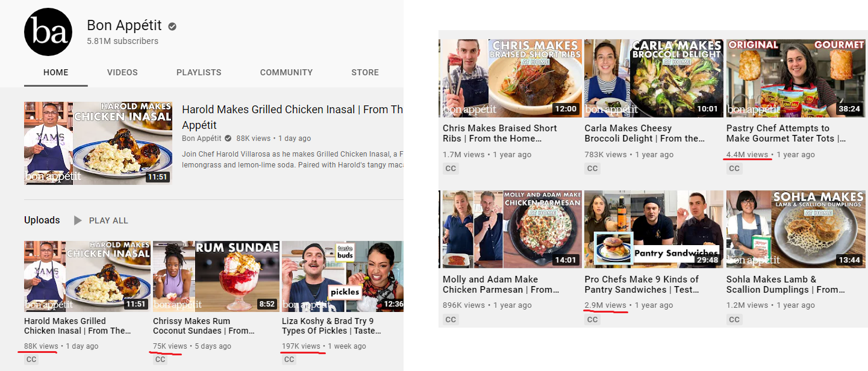The width and height of the screenshot is (868, 371).
Task: Click the CC badge under Harold's upload
Action: pyautogui.click(x=31, y=360)
